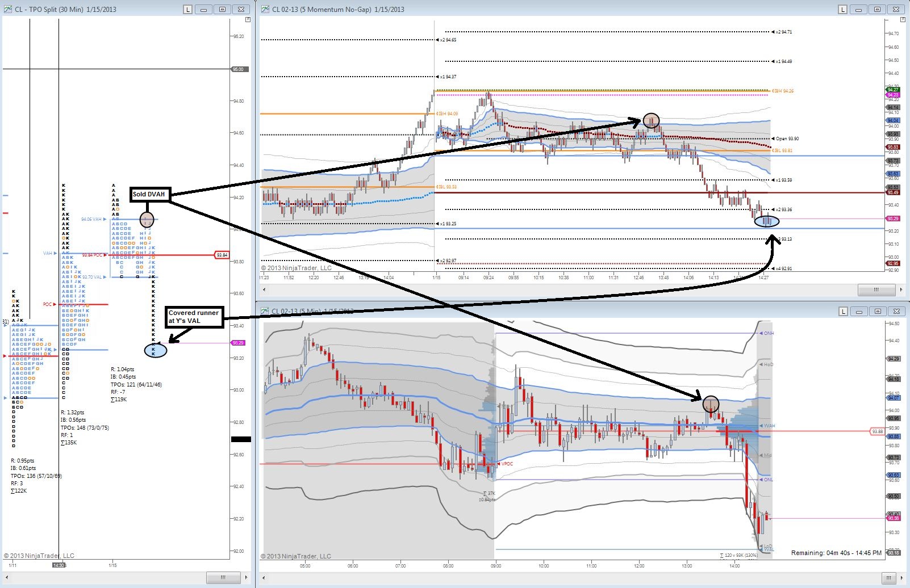
Task: Click the magenta 94.23 price marker
Action: click(x=893, y=95)
